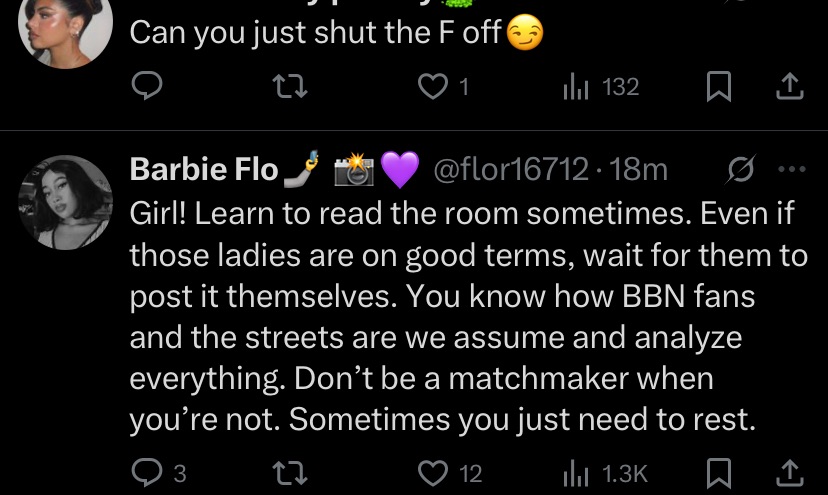
Task: Bookmark the 'shut the F off' tweet
Action: (718, 89)
